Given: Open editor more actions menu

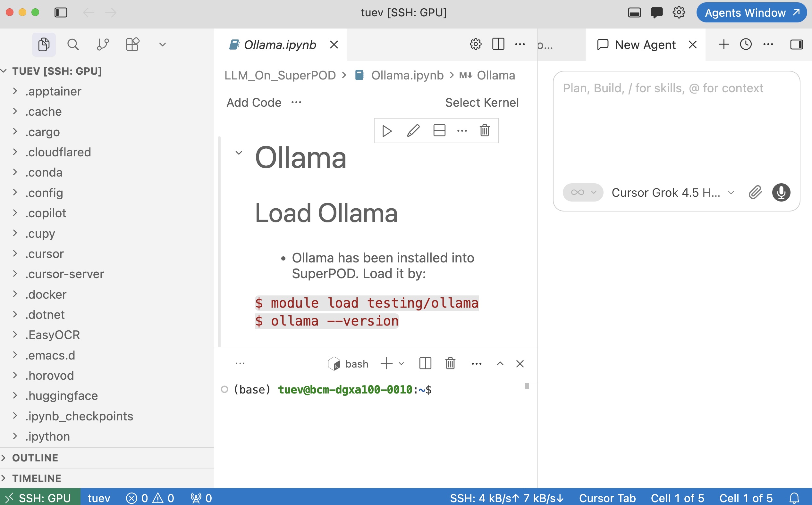Looking at the screenshot, I should 520,45.
